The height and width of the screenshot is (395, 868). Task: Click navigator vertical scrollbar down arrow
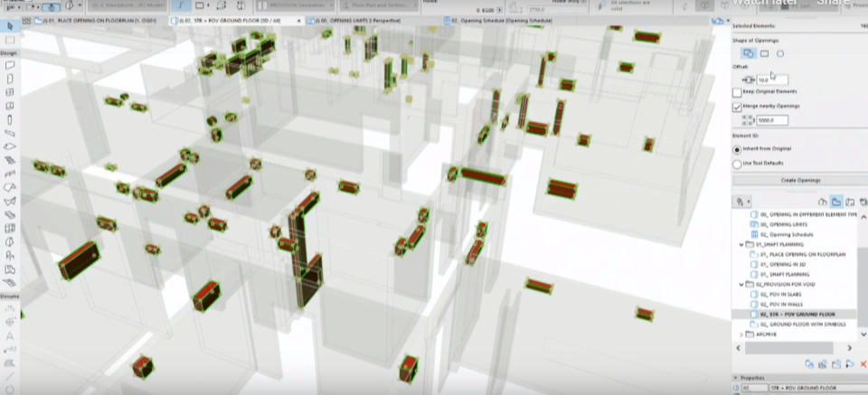click(x=863, y=334)
